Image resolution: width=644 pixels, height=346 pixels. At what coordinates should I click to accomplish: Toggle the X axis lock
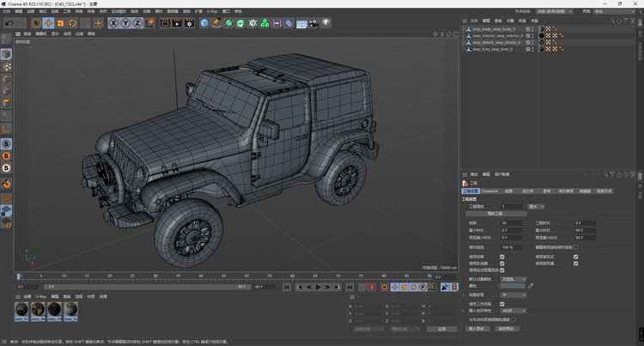coord(113,23)
